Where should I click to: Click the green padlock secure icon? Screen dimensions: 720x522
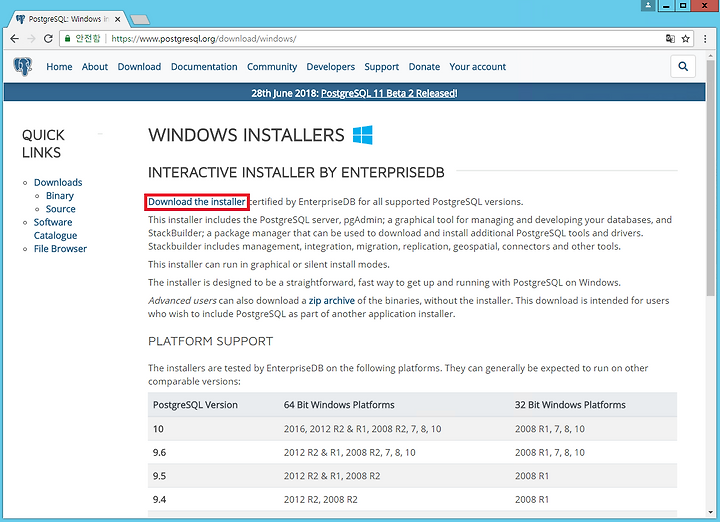pyautogui.click(x=68, y=39)
